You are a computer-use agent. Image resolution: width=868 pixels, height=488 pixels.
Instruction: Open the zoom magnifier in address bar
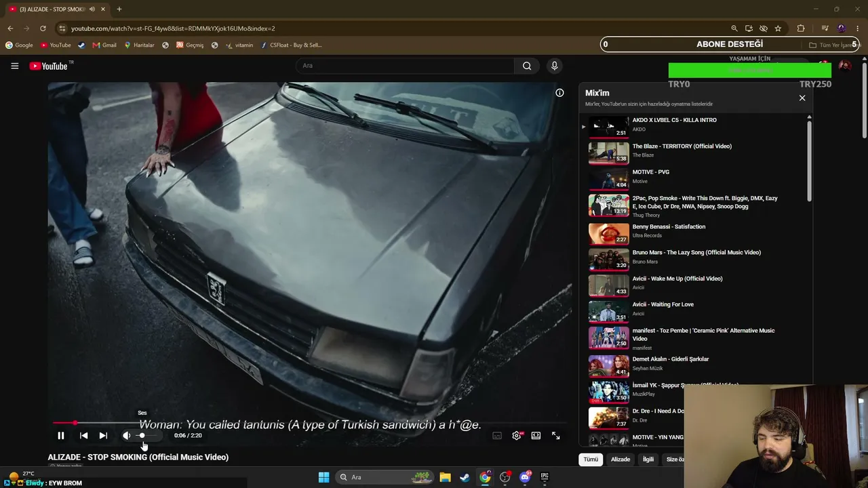click(734, 28)
